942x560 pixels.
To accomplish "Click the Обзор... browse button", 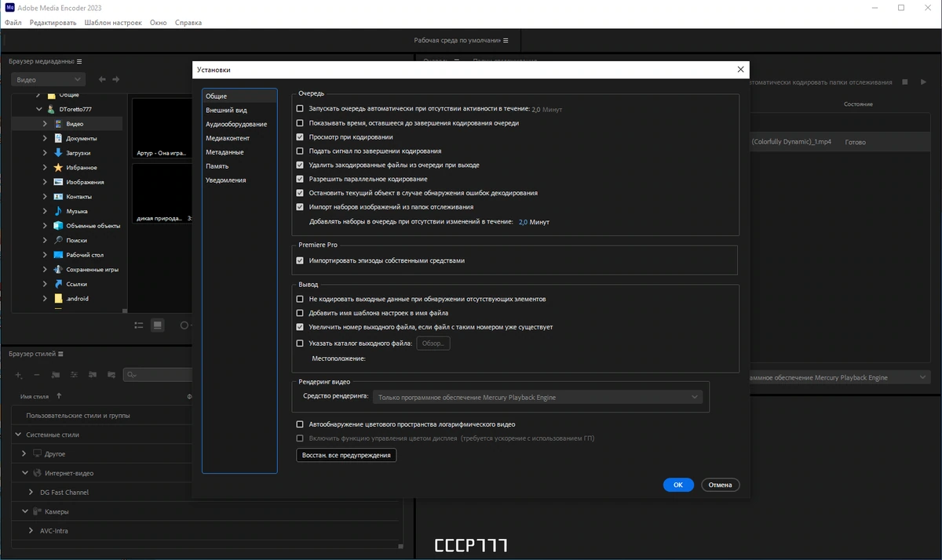I will (433, 344).
